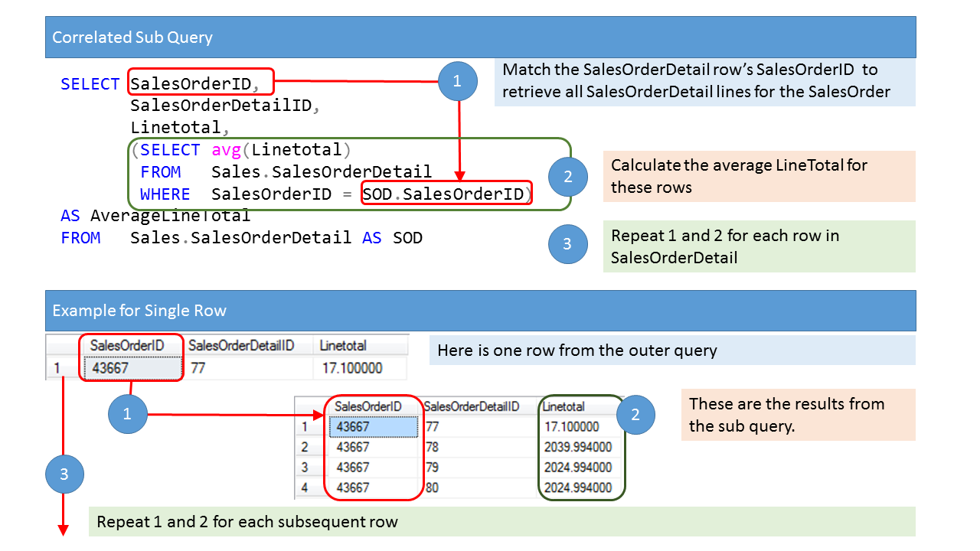
Task: Select 43667 in row 2 of sub query results
Action: click(x=374, y=447)
